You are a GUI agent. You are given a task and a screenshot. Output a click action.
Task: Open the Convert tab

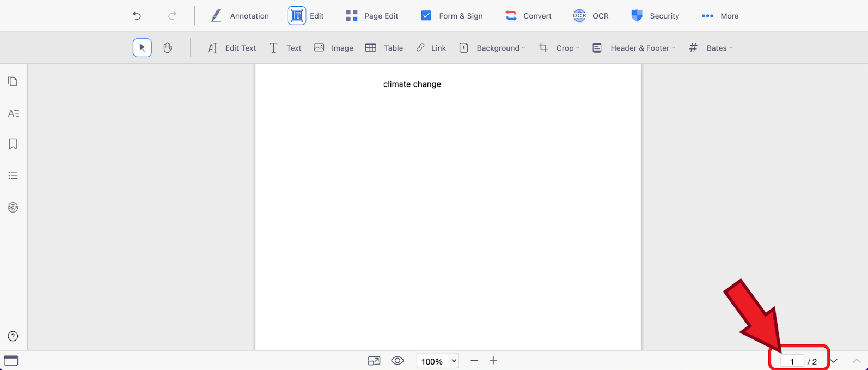tap(528, 16)
